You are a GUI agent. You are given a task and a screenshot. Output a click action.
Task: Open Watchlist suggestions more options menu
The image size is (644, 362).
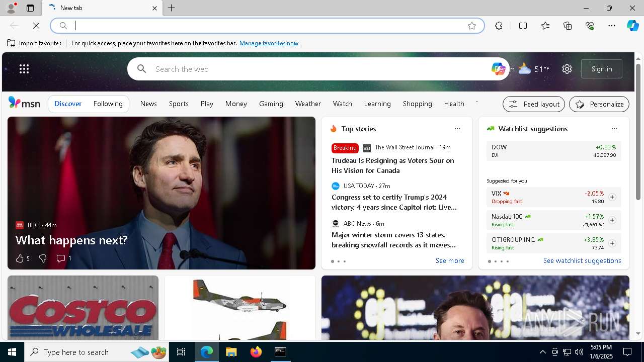[x=614, y=129]
